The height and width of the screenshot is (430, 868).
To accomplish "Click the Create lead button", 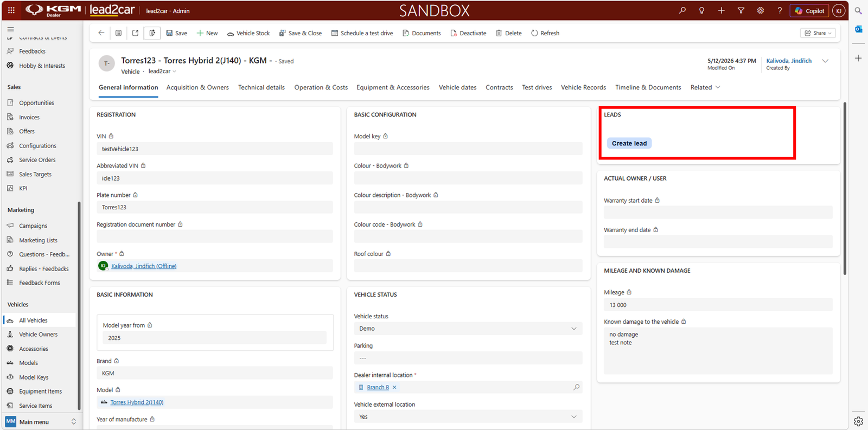I will 629,143.
